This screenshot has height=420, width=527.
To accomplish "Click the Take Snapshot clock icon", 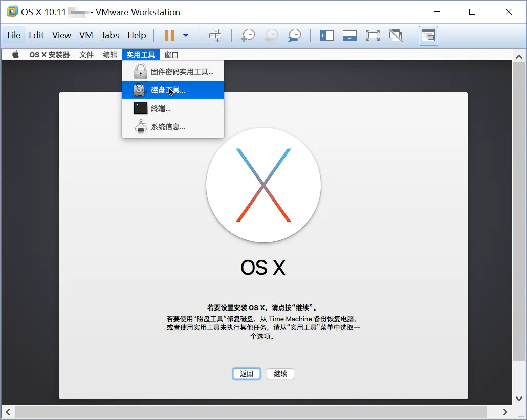I will [248, 35].
